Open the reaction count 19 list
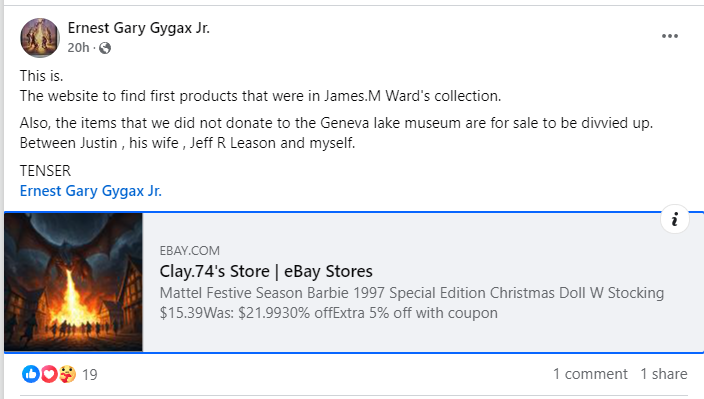Viewport: 704px width, 399px height. [x=90, y=375]
